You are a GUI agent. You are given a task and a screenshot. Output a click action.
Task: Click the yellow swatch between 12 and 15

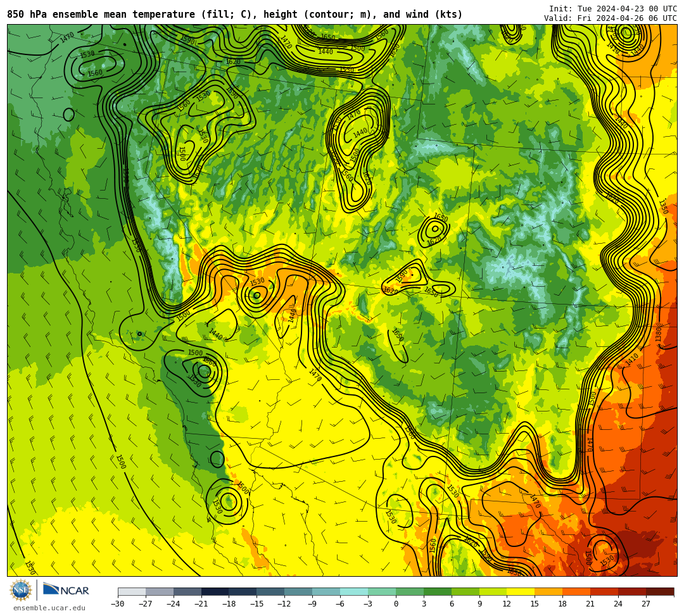(521, 591)
